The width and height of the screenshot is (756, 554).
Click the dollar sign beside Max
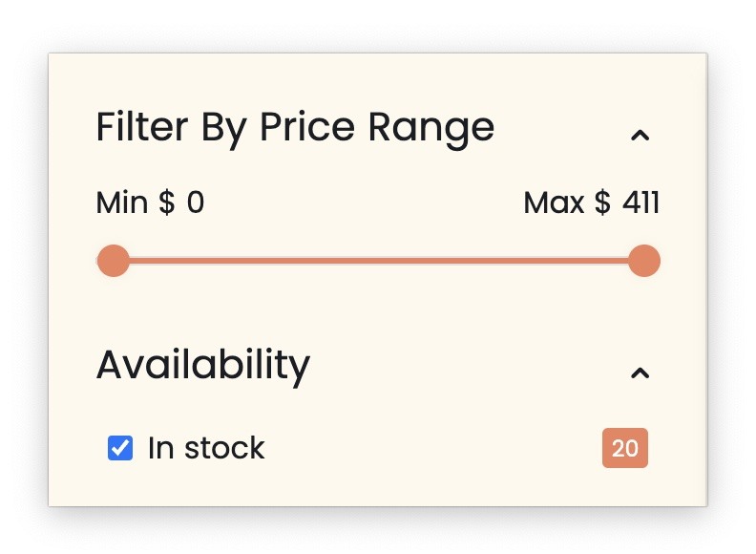[602, 203]
